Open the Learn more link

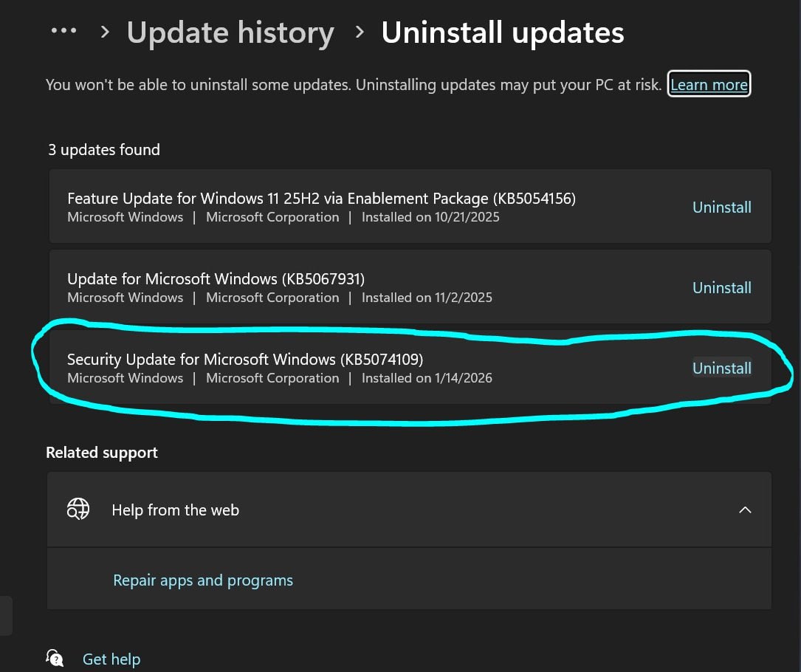708,84
